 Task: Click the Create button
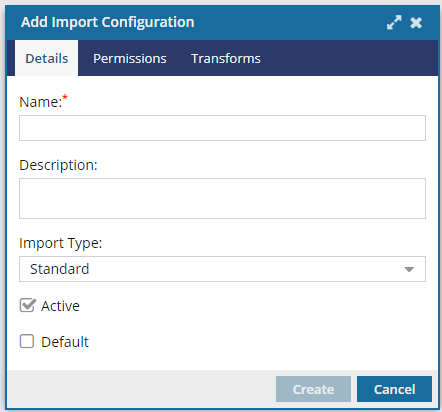pyautogui.click(x=313, y=389)
